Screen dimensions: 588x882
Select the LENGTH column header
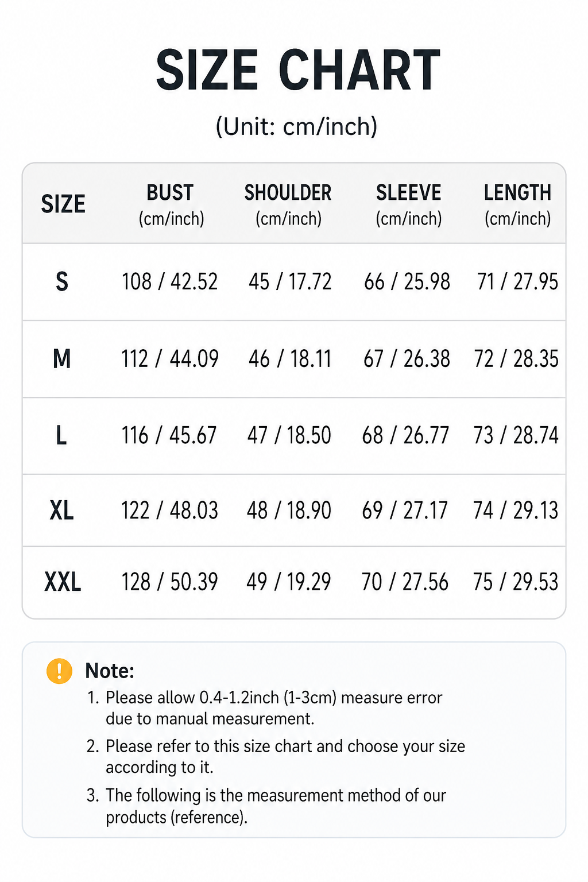[518, 205]
